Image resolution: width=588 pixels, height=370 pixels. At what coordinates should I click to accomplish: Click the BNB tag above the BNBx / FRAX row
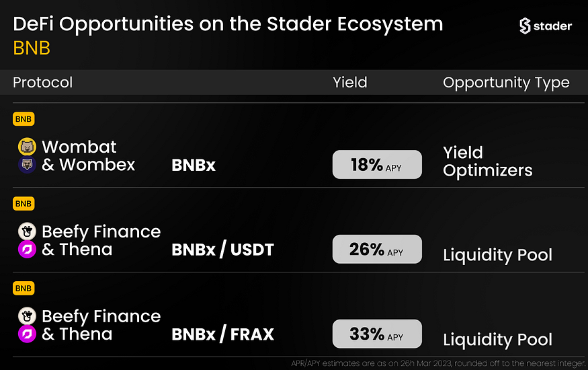pos(24,288)
